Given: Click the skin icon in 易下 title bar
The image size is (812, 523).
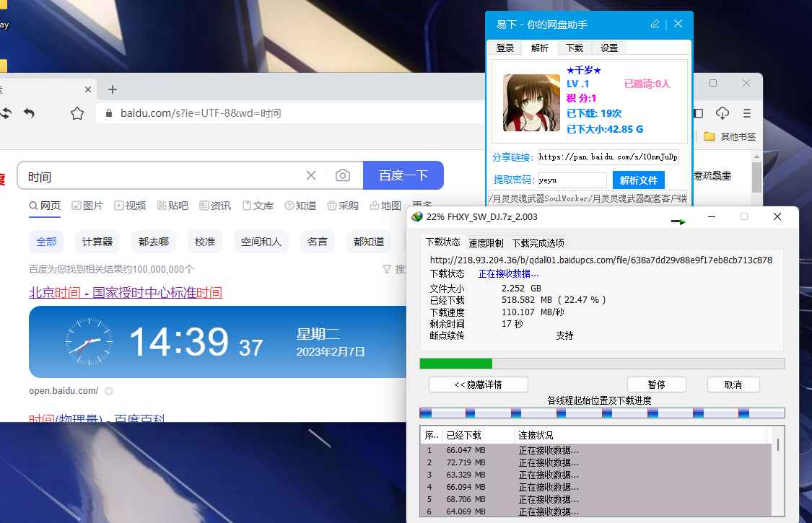Looking at the screenshot, I should [655, 24].
